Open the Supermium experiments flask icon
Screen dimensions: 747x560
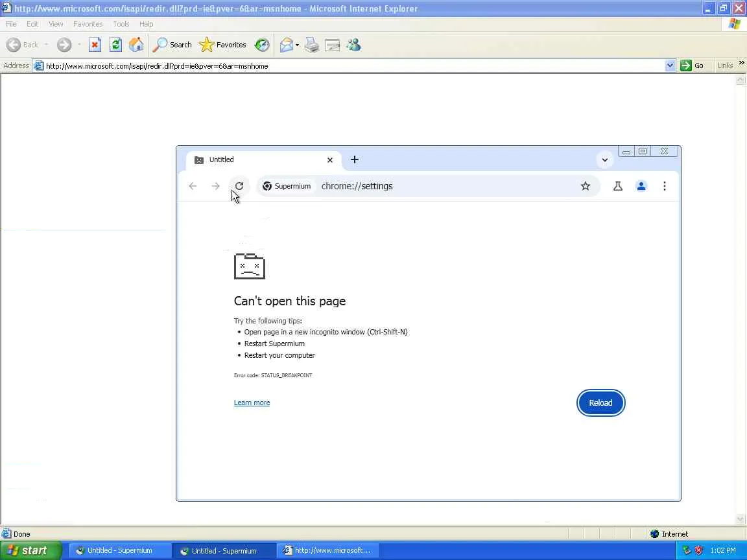tap(618, 186)
